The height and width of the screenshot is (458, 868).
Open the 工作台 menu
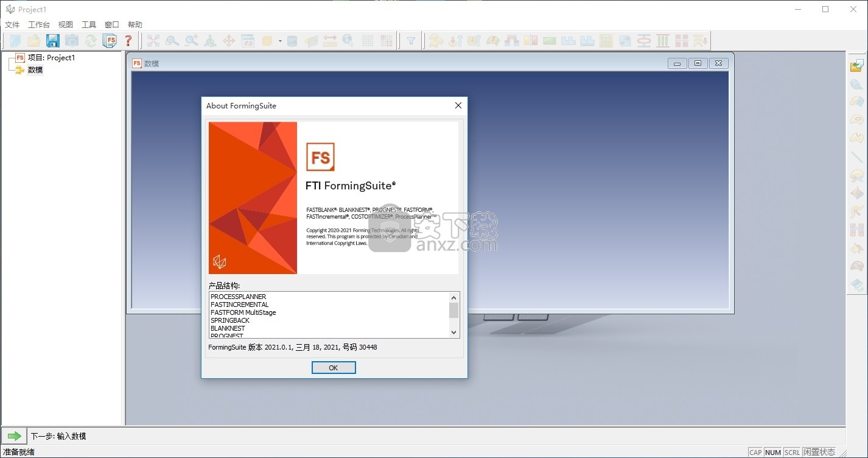39,25
